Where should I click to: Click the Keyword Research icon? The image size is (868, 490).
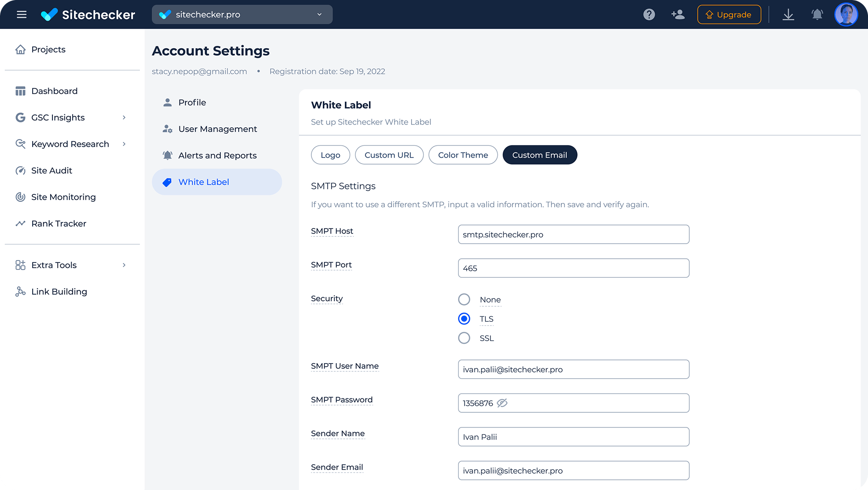point(20,144)
